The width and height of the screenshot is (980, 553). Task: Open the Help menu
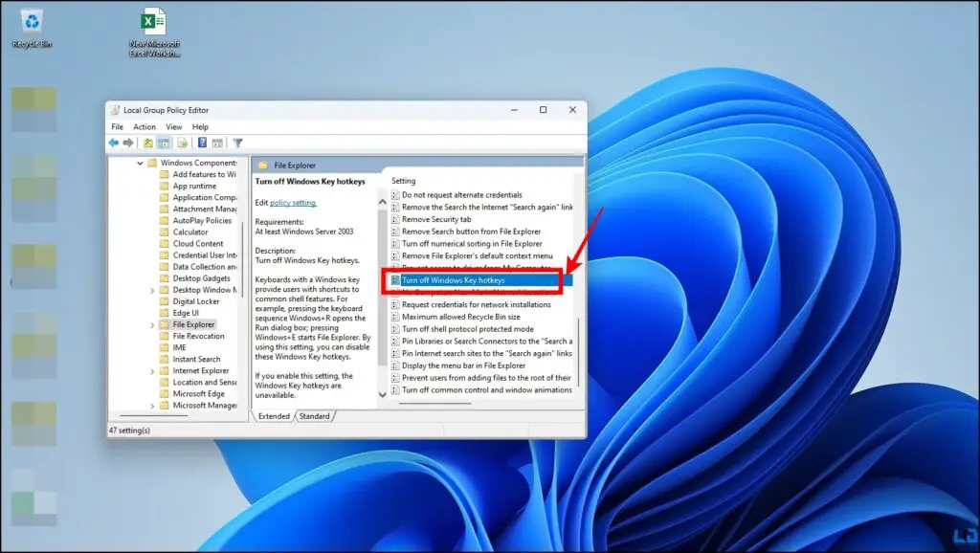click(x=200, y=127)
